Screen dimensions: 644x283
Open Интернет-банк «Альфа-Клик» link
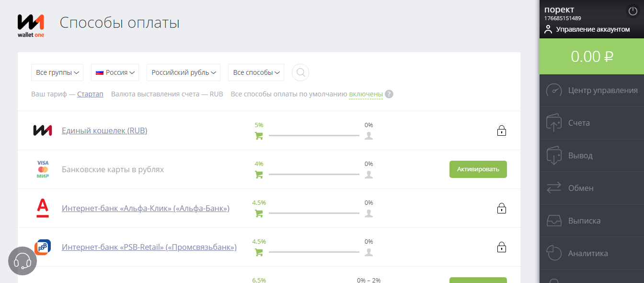pos(146,208)
